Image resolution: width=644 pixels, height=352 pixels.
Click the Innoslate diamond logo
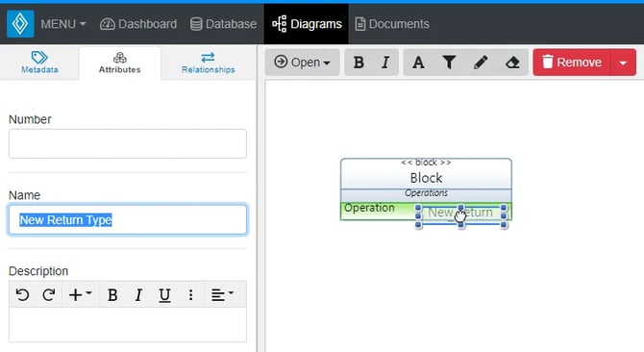20,24
